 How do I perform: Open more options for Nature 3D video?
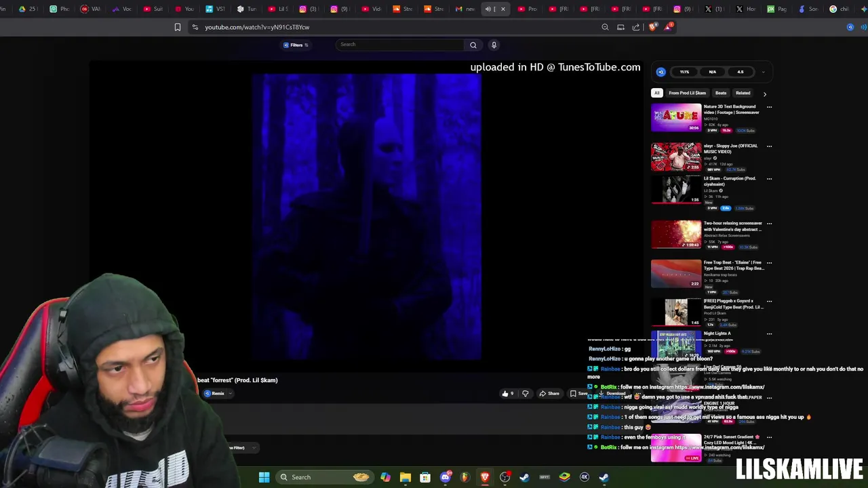click(x=769, y=107)
